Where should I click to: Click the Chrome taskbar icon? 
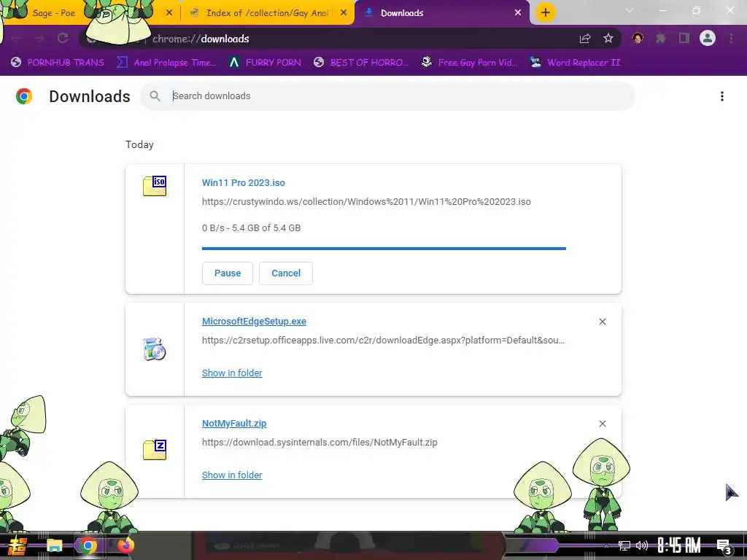click(x=88, y=545)
